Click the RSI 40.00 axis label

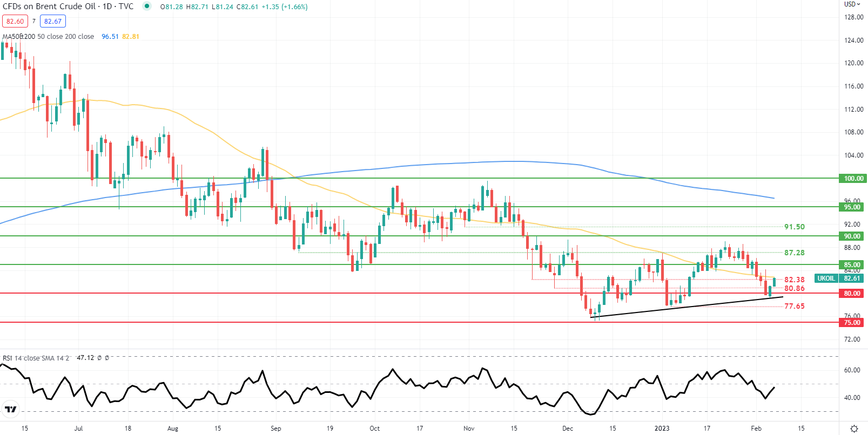(852, 398)
